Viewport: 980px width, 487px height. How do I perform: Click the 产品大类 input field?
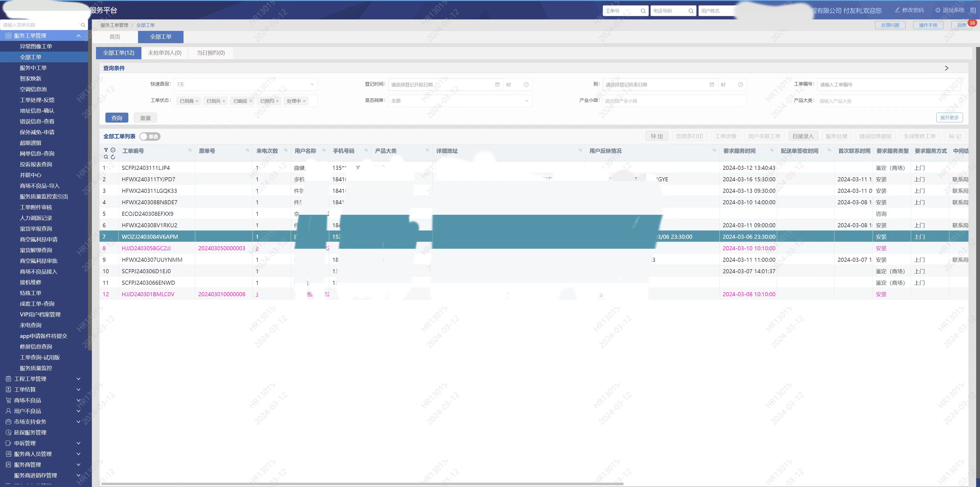point(889,101)
